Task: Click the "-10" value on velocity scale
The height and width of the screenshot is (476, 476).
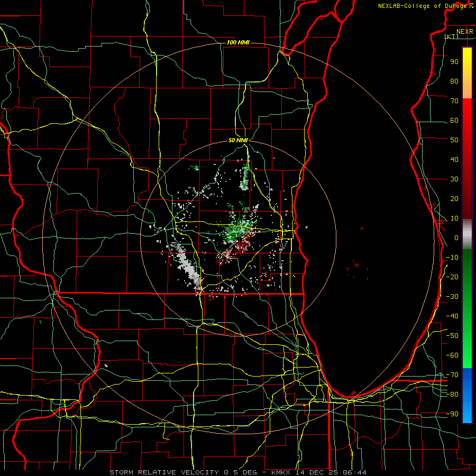Action: pos(452,258)
